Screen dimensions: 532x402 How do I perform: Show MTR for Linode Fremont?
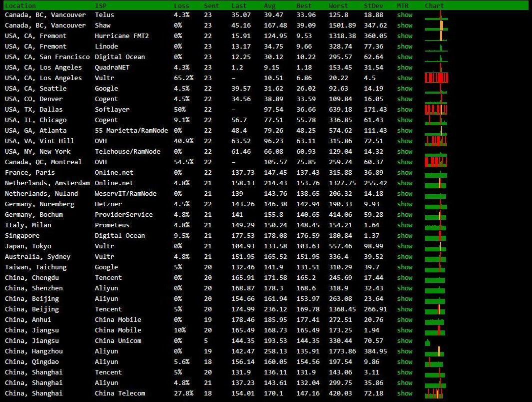coord(405,47)
